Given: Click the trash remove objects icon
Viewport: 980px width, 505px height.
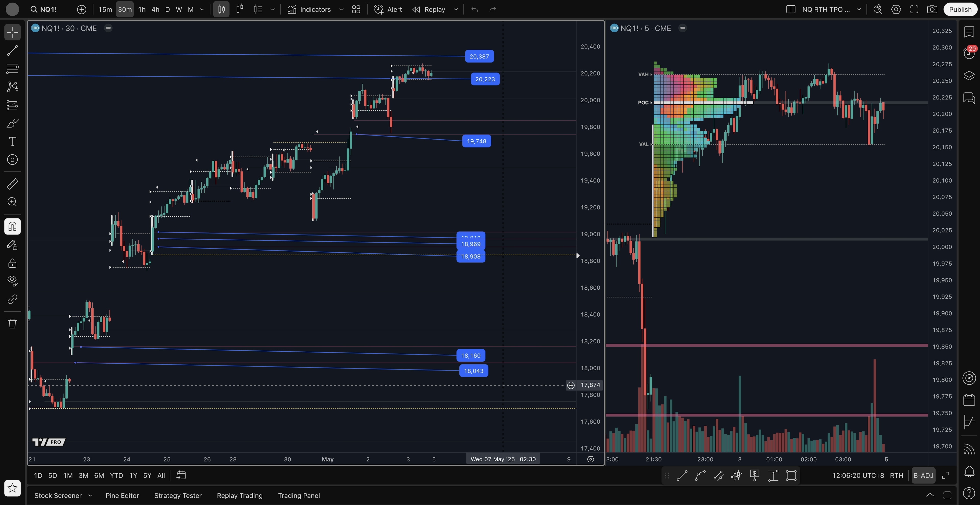Looking at the screenshot, I should pos(12,324).
